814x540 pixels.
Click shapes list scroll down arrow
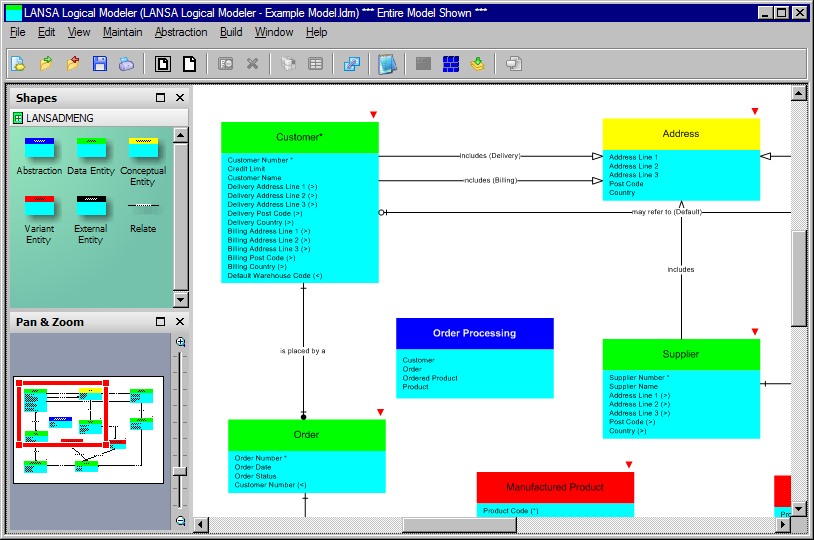coord(180,300)
